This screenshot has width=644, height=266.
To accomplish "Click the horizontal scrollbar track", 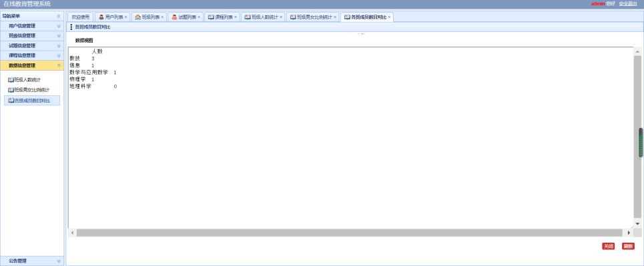I will click(350, 233).
